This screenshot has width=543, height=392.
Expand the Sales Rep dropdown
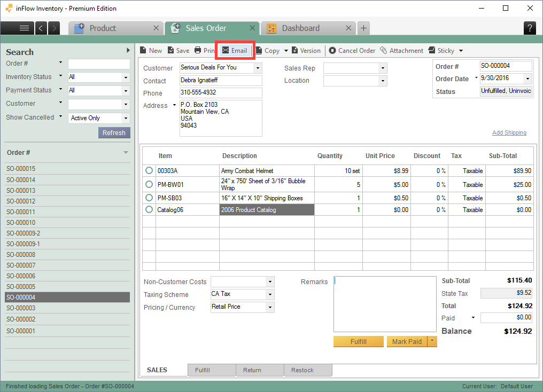point(382,68)
